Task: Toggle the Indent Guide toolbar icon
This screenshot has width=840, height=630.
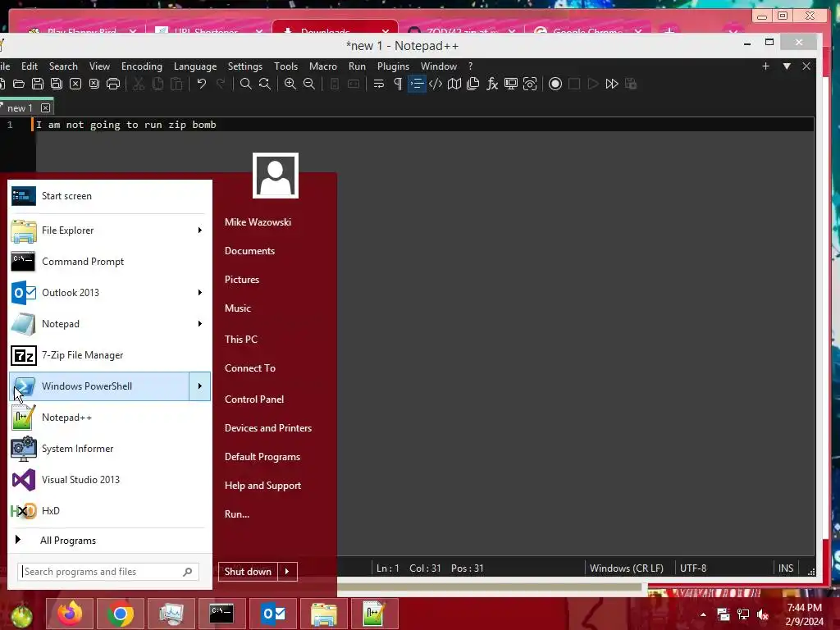Action: (417, 84)
